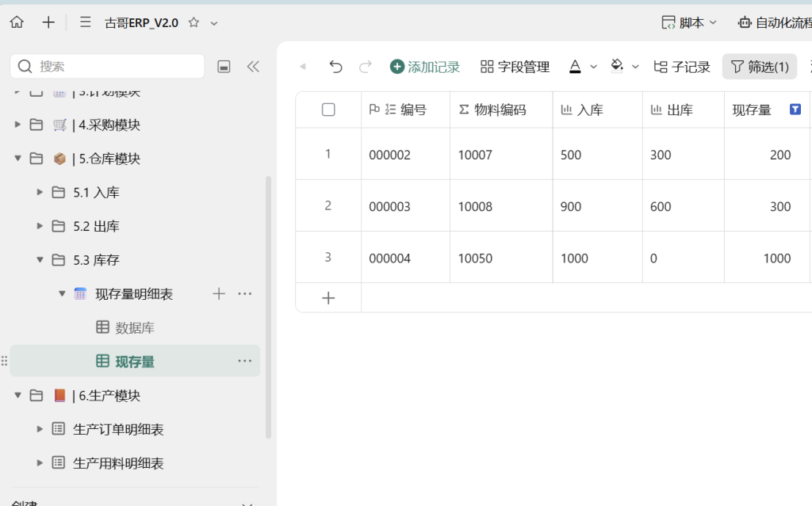Go to the home page icon
812x506 pixels.
[x=17, y=22]
